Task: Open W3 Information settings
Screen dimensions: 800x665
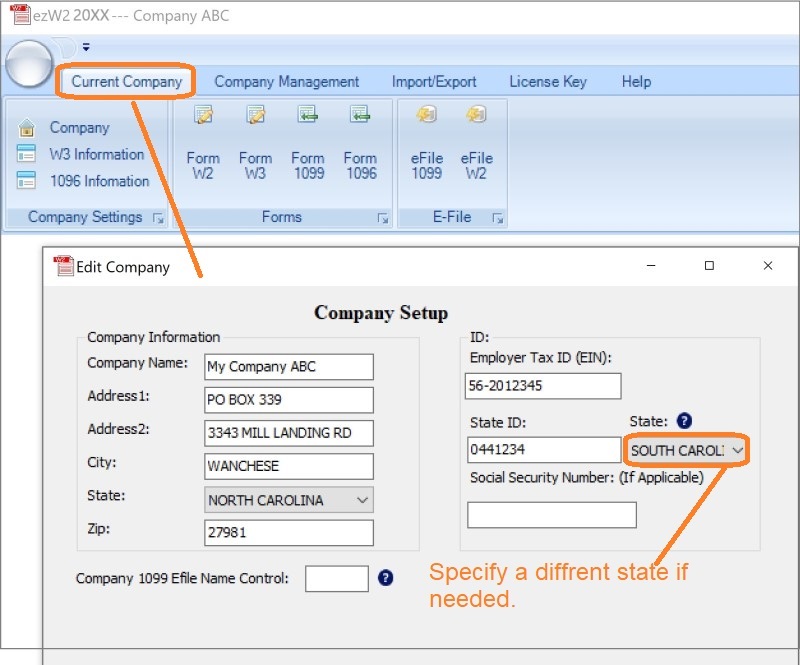Action: pyautogui.click(x=96, y=155)
